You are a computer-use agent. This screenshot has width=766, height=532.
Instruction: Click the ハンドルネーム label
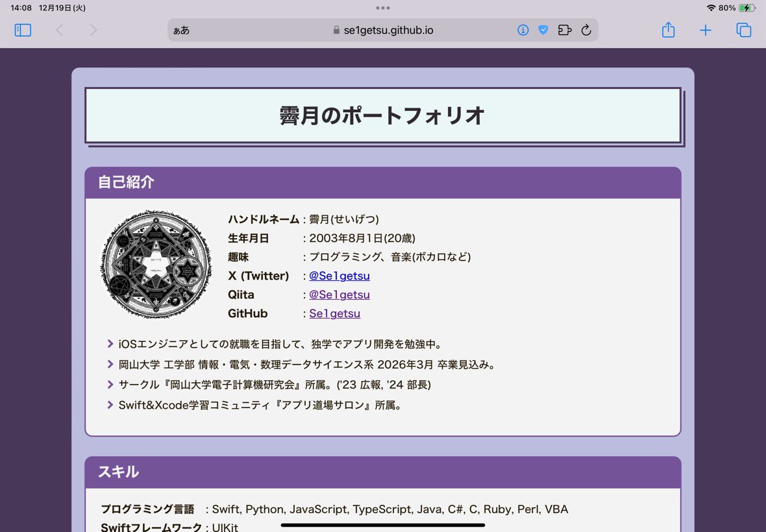264,219
